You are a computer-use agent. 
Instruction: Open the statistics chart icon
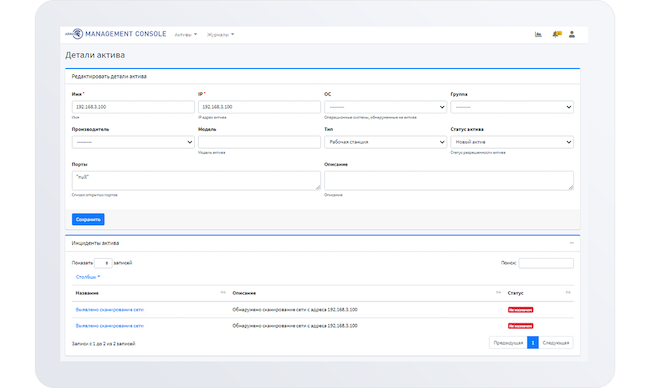[x=538, y=34]
